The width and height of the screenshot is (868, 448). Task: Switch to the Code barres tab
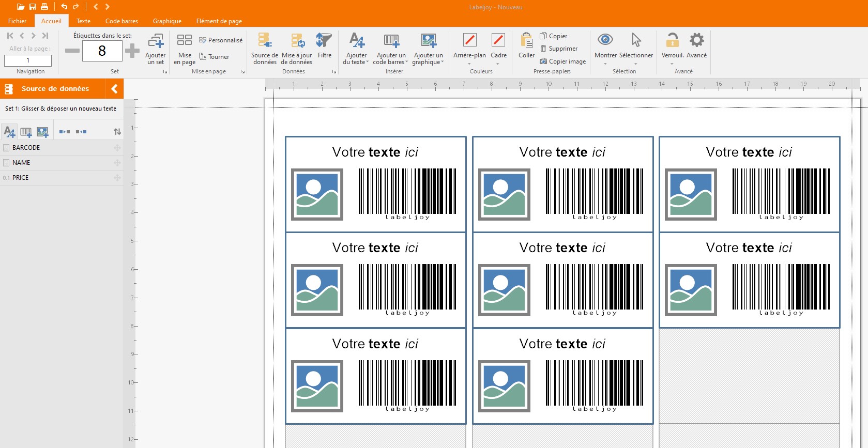coord(121,21)
